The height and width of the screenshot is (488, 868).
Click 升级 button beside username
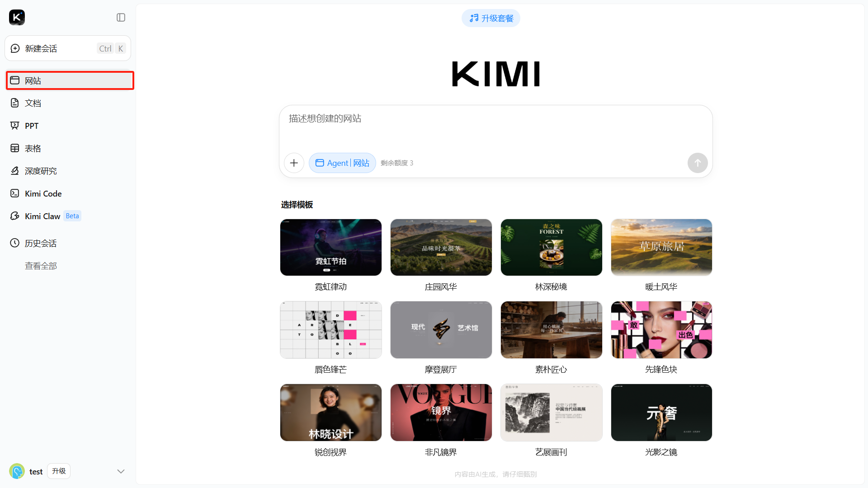click(59, 471)
